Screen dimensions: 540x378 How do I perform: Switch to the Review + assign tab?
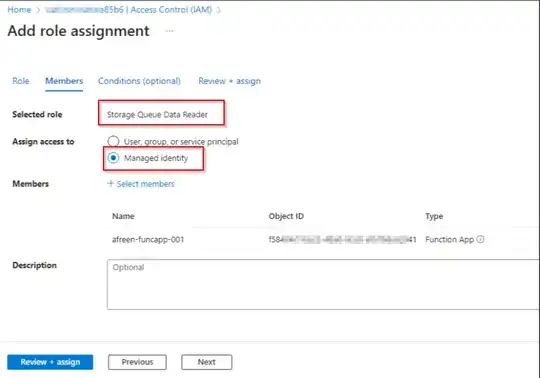pos(229,81)
